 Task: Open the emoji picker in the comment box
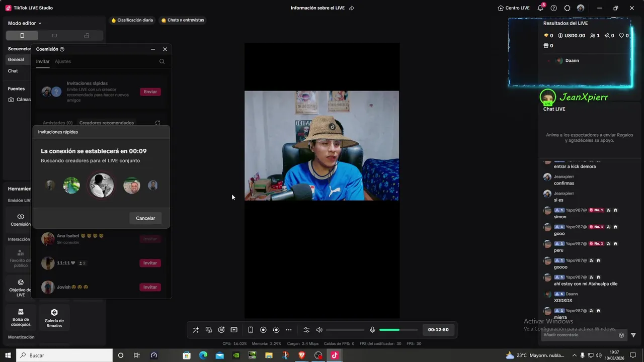click(x=621, y=335)
